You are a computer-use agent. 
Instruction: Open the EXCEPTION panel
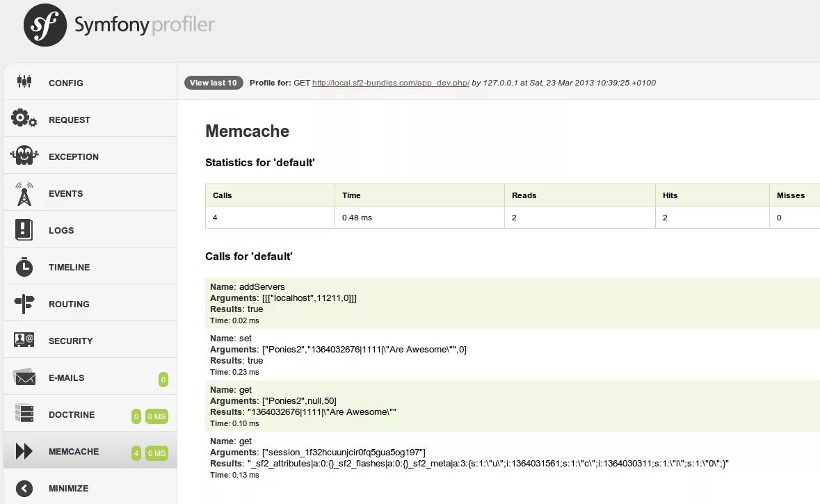(90, 156)
